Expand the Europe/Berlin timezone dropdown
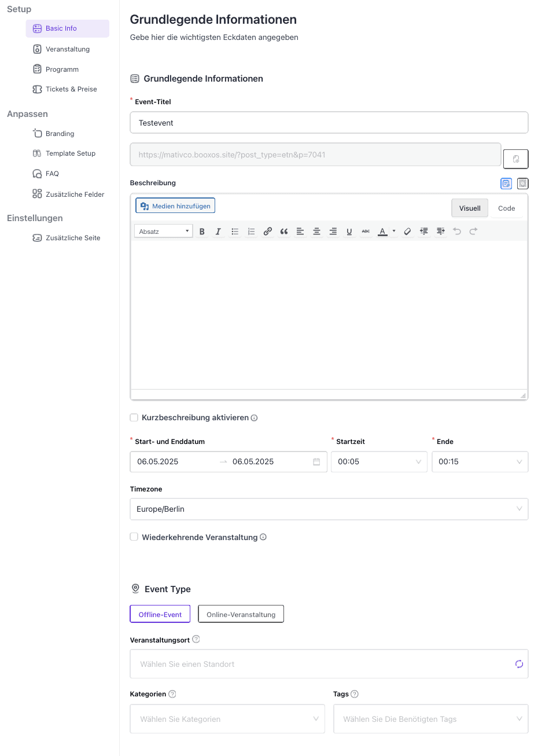Screen dimensions: 538x756 tap(329, 509)
